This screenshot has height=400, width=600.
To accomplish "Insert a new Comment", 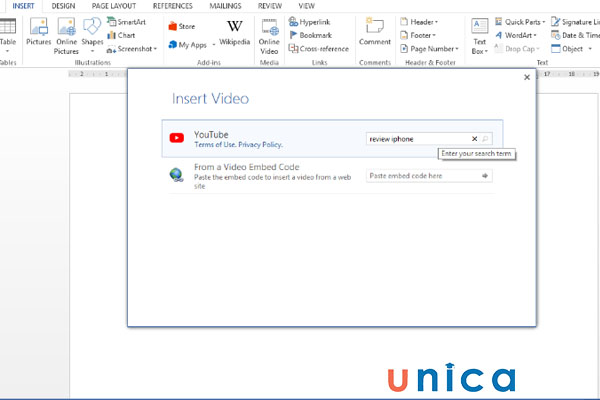I will 375,31.
